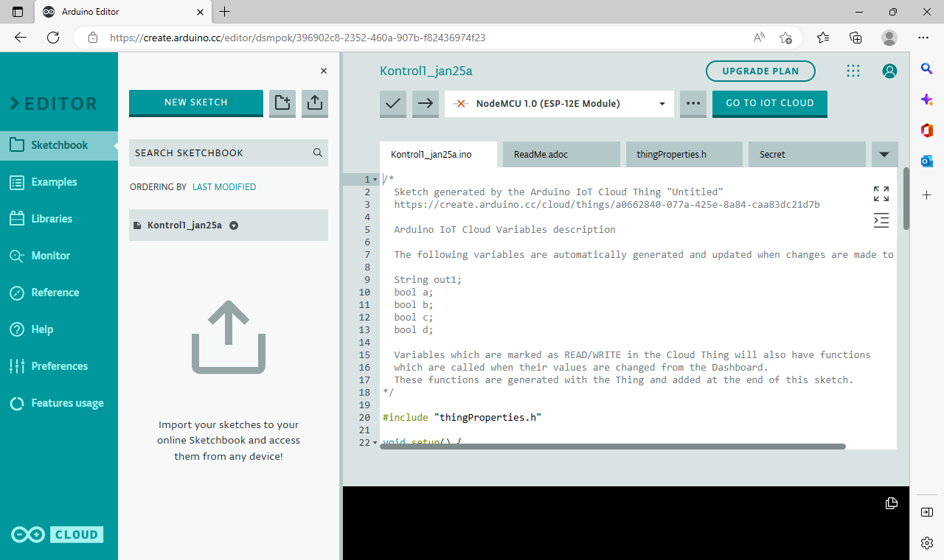The image size is (944, 560).
Task: Collapse the setup function at line 22
Action: point(375,443)
